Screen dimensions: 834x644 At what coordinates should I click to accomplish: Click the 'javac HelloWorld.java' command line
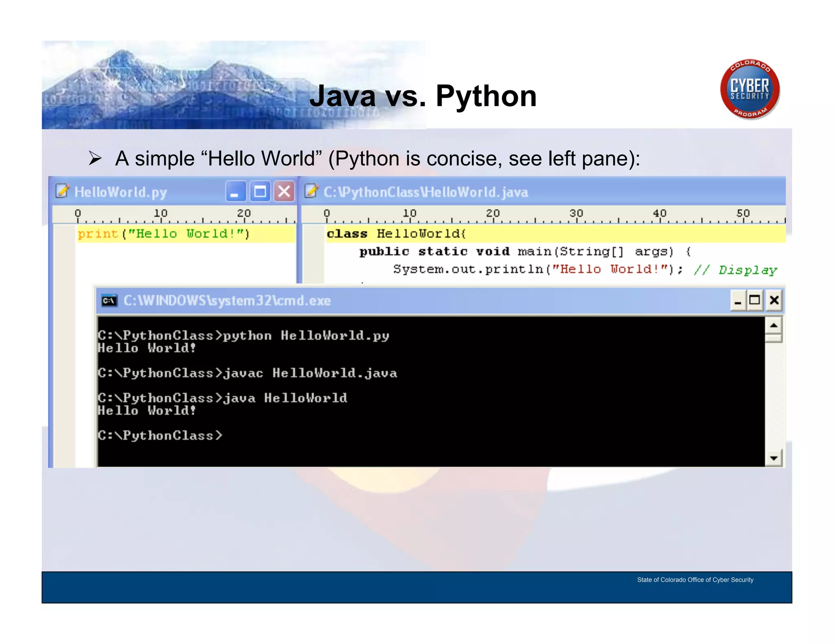pyautogui.click(x=247, y=373)
